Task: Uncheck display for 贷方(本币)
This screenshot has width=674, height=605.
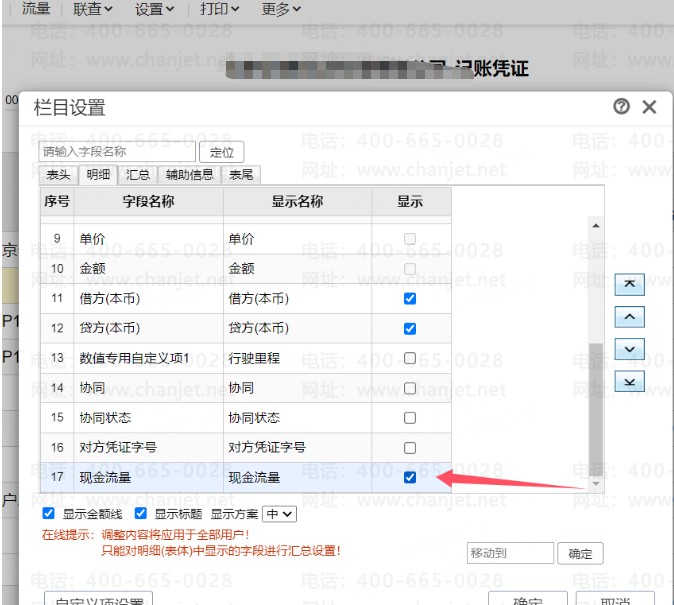Action: pos(410,329)
